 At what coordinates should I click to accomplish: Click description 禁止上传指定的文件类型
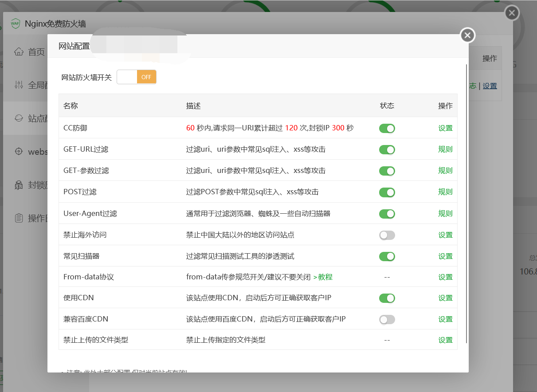point(226,340)
